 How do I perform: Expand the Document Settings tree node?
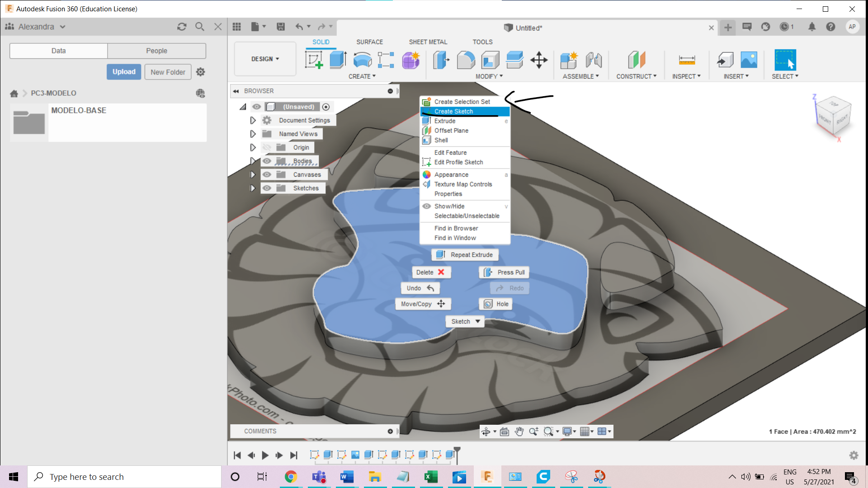pos(253,120)
